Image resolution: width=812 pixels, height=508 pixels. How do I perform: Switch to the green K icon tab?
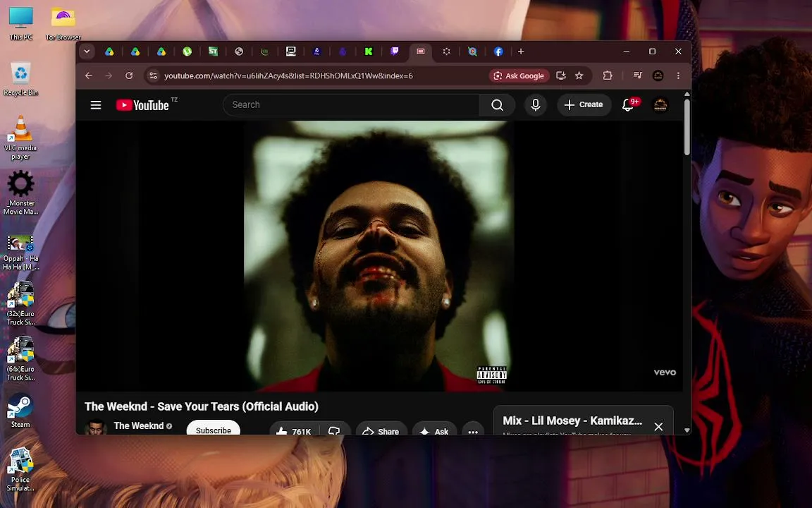(368, 52)
